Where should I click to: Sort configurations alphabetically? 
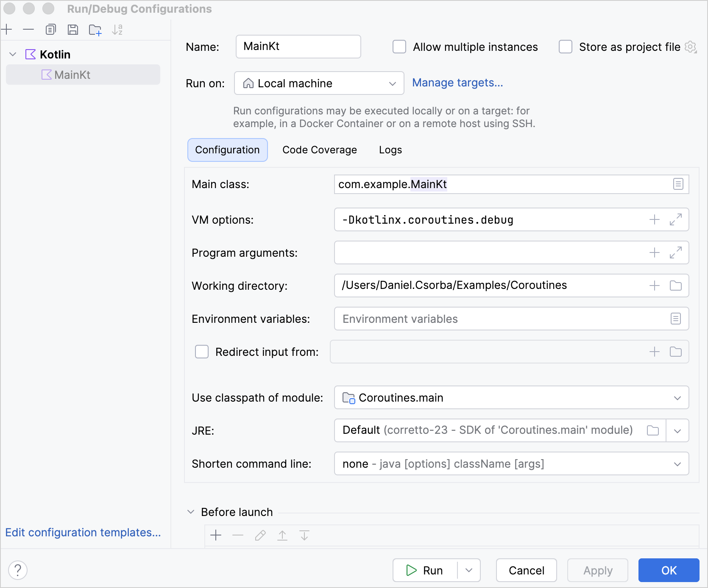[x=117, y=30]
